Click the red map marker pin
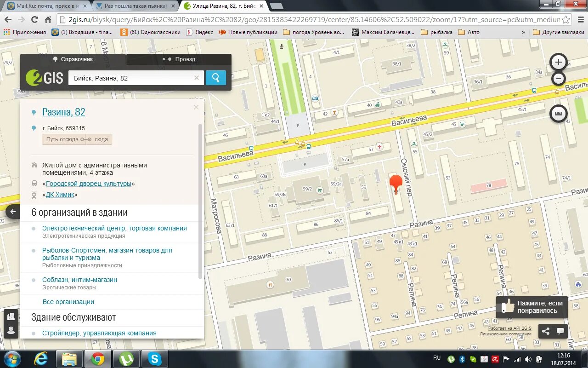Screen dimensions: 588x368 tap(396, 184)
